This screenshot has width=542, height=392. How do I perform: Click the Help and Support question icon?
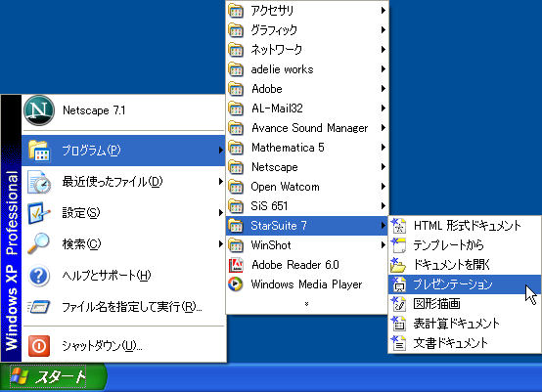coord(39,276)
